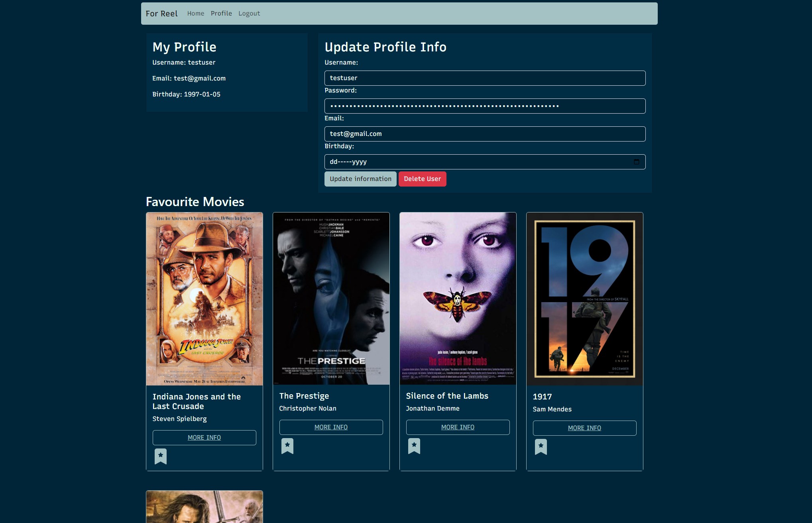Click The Prestige movie poster
Image resolution: width=812 pixels, height=523 pixels.
(x=331, y=299)
